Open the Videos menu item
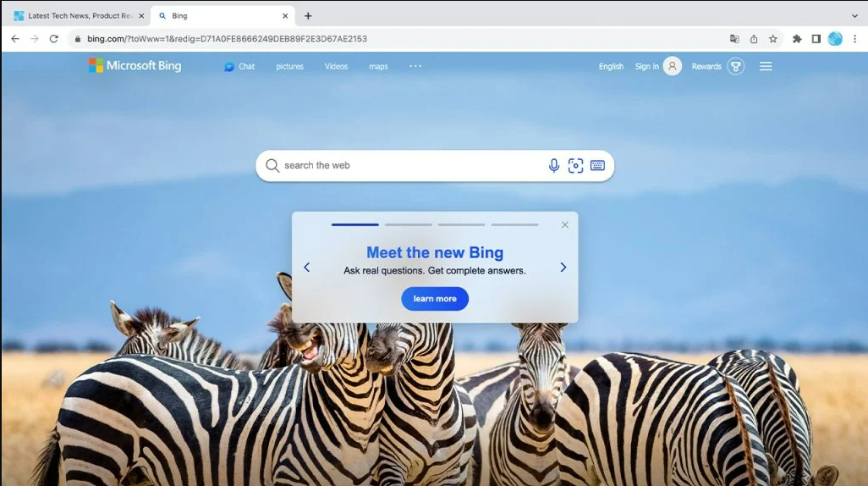The height and width of the screenshot is (486, 868). pos(336,67)
